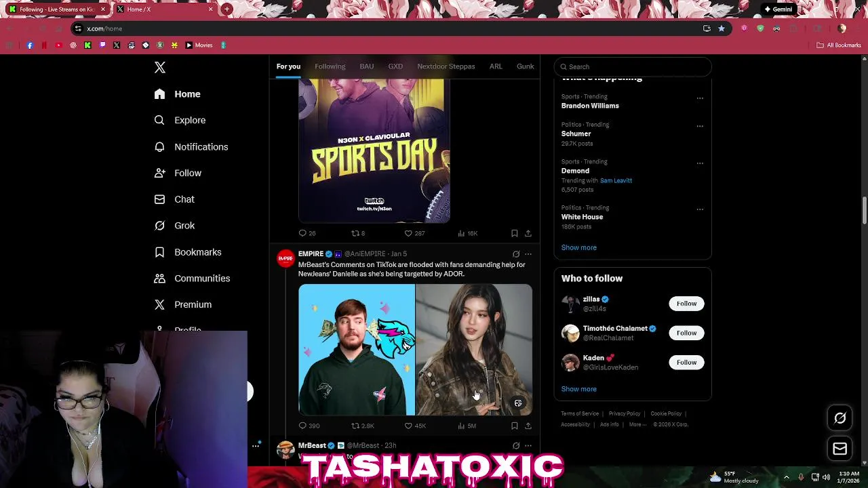
Task: Open the Sports Day poster image
Action: (374, 150)
